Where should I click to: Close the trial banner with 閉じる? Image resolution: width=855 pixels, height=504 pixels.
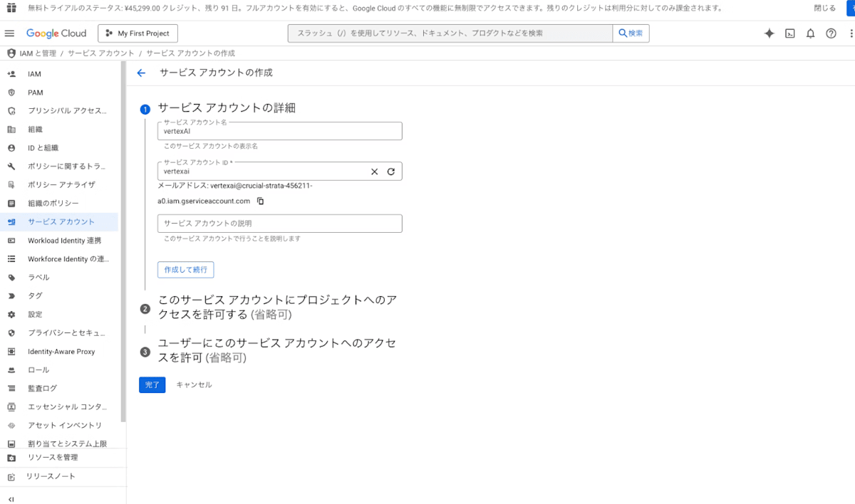825,8
